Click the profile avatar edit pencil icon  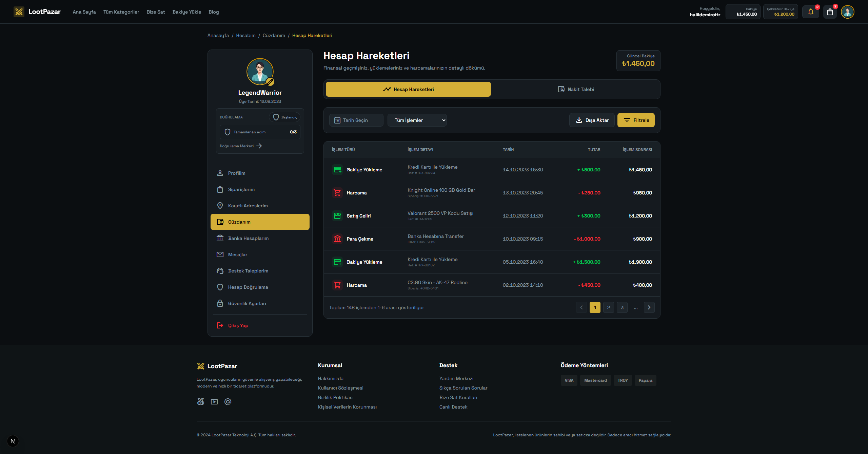pos(270,82)
